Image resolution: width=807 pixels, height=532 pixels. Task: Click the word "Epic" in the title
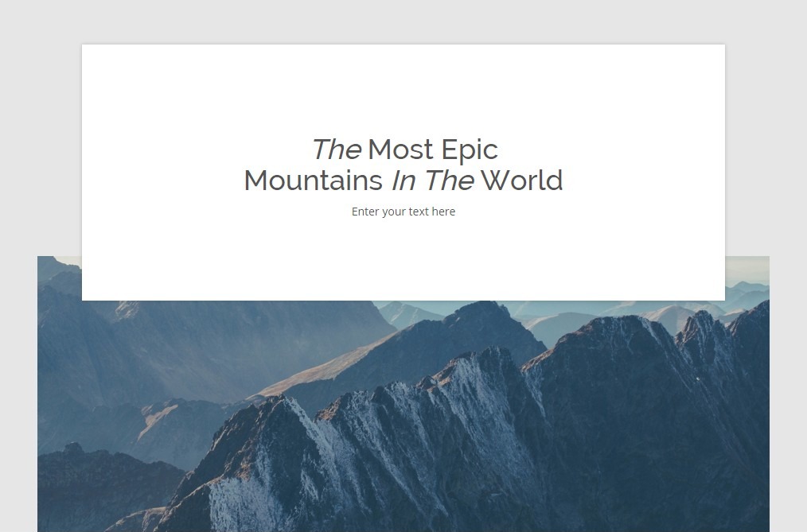click(x=470, y=151)
